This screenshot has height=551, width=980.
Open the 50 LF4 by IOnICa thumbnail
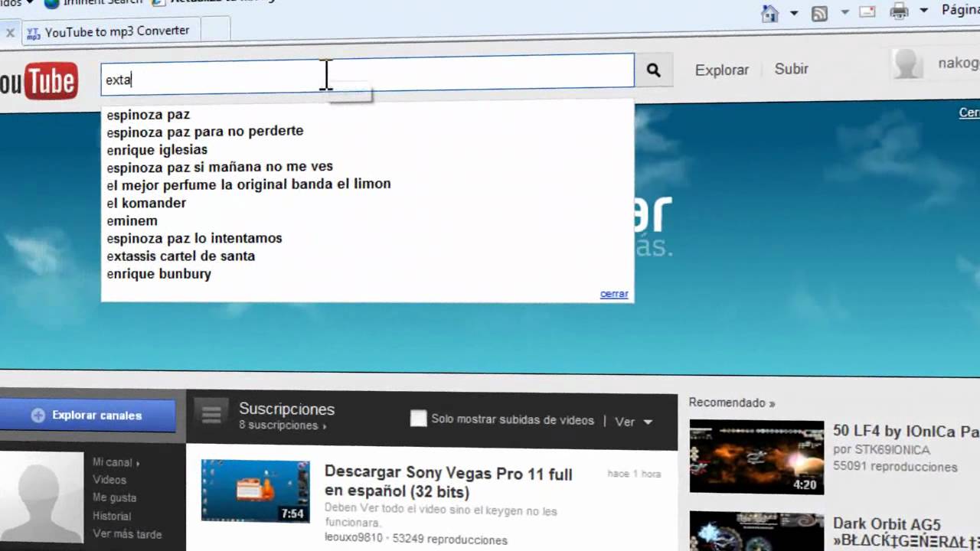pos(756,457)
